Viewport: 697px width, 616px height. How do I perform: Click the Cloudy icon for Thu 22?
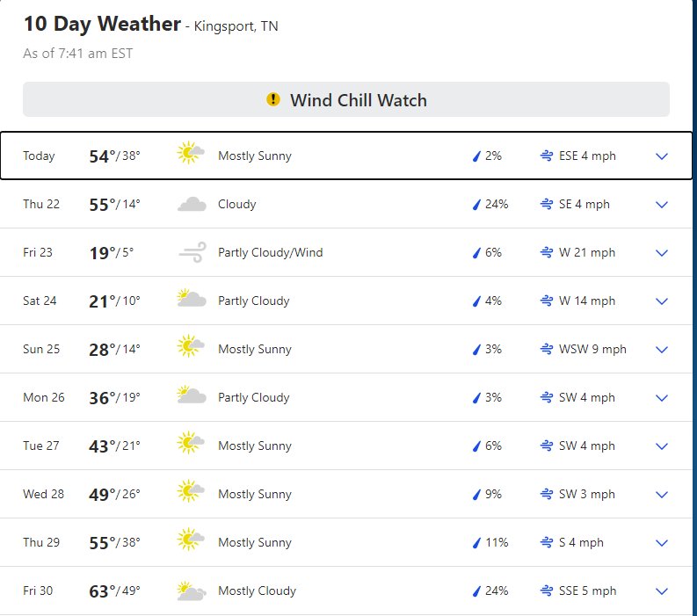pos(192,205)
